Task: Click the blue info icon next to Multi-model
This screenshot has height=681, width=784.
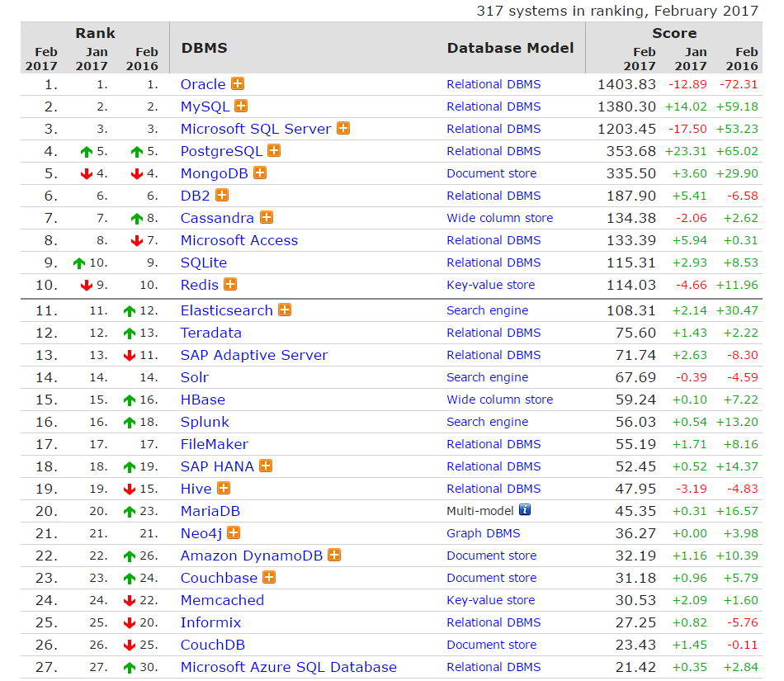Action: click(x=525, y=509)
